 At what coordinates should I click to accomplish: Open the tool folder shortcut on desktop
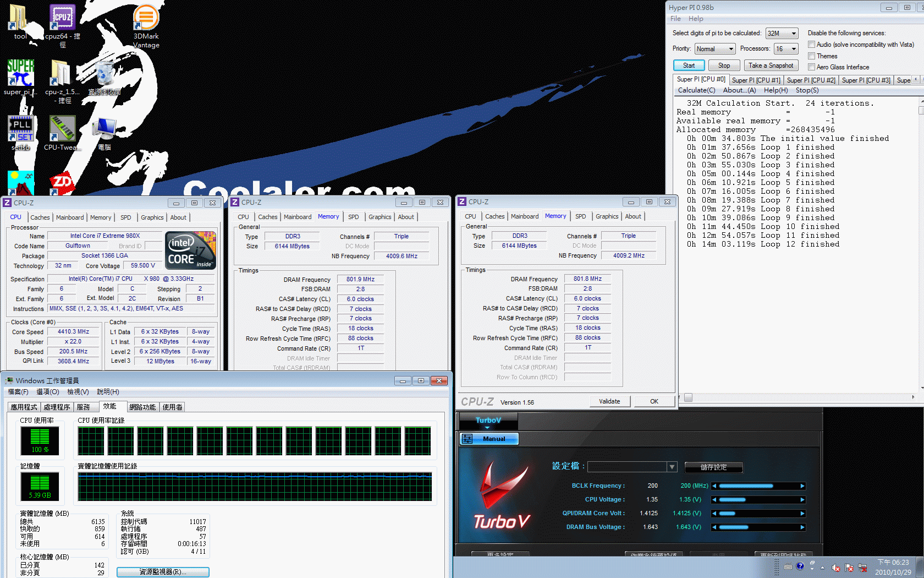[x=20, y=22]
